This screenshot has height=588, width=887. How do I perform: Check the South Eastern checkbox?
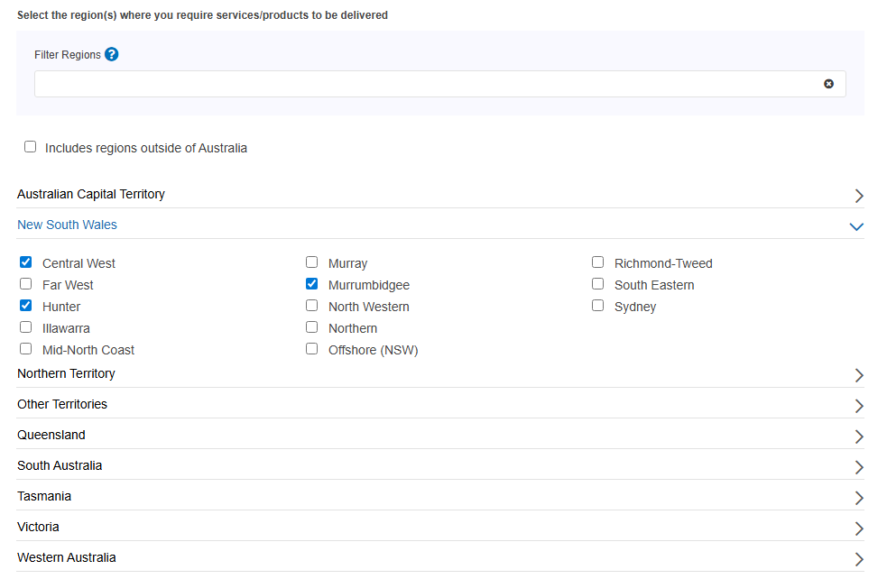(x=598, y=284)
